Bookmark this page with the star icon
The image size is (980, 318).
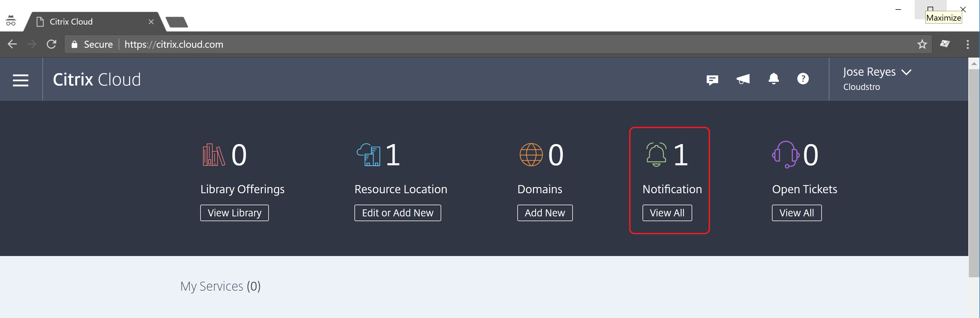[x=922, y=45]
